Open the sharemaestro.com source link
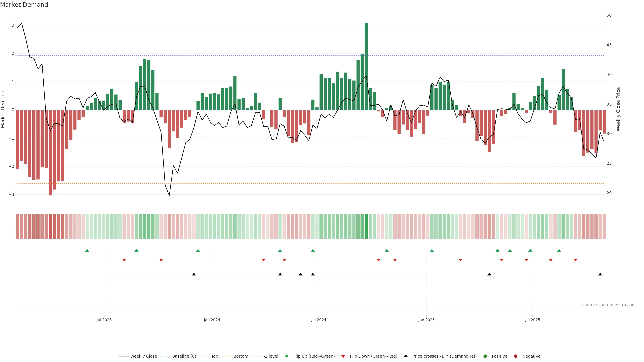The height and width of the screenshot is (362, 644). (x=609, y=305)
